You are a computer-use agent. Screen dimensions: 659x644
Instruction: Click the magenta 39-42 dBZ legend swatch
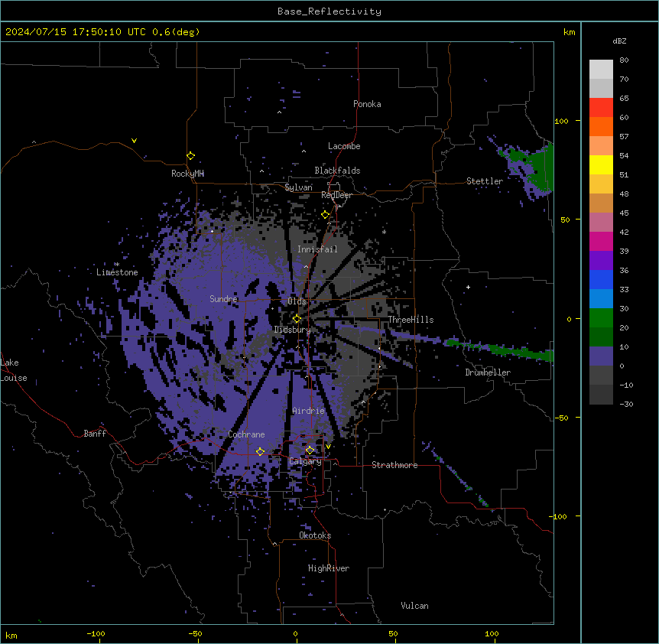point(601,241)
